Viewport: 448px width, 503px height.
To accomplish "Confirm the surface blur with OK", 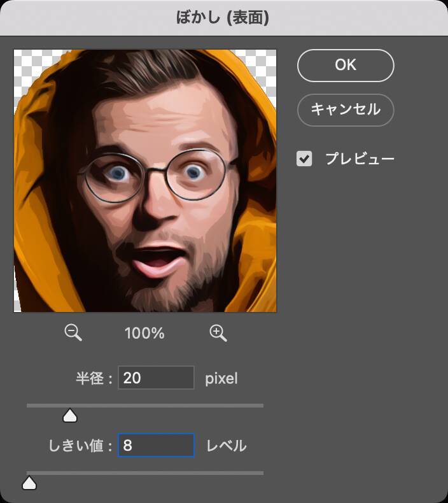I will [346, 66].
